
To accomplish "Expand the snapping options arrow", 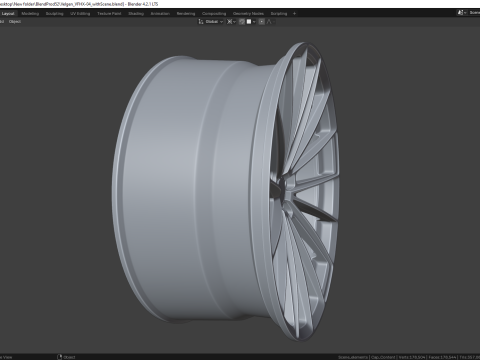I will (x=254, y=22).
